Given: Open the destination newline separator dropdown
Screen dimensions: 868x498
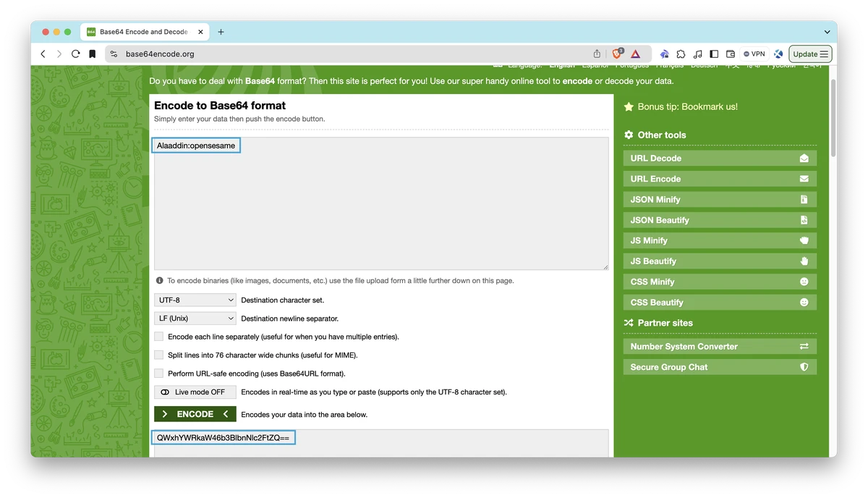Looking at the screenshot, I should coord(195,318).
